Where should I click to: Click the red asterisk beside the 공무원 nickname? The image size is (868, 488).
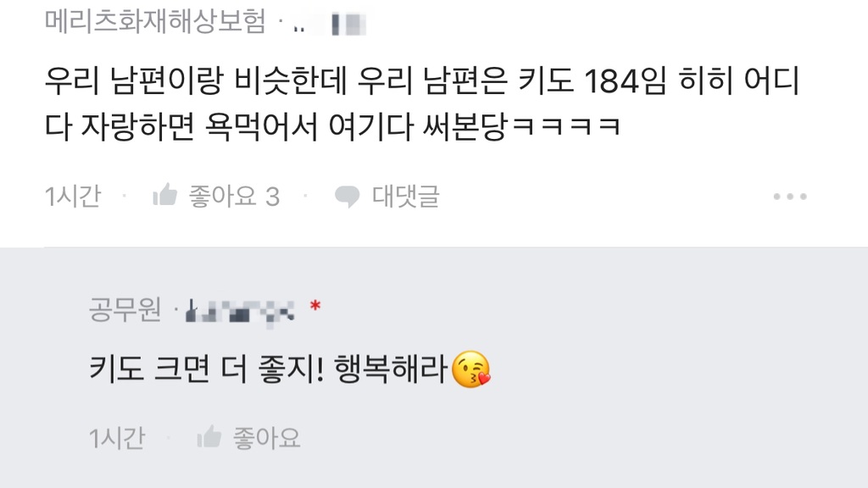pos(315,306)
